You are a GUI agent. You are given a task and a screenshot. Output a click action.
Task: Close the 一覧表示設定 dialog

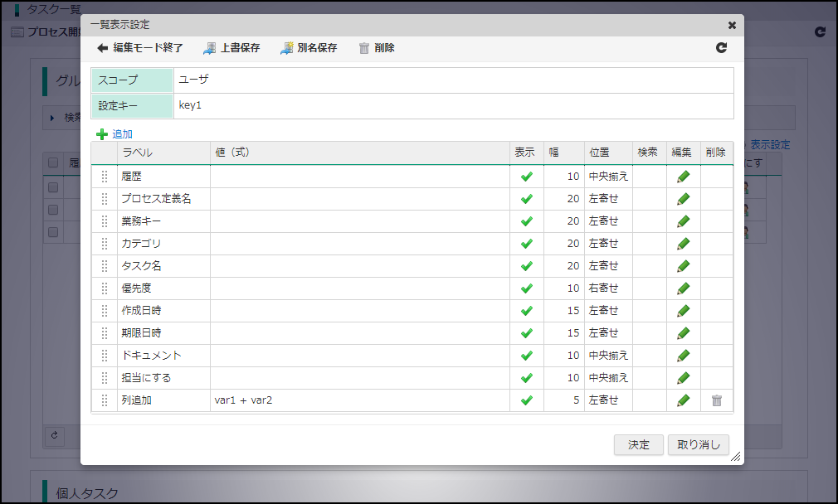[732, 26]
